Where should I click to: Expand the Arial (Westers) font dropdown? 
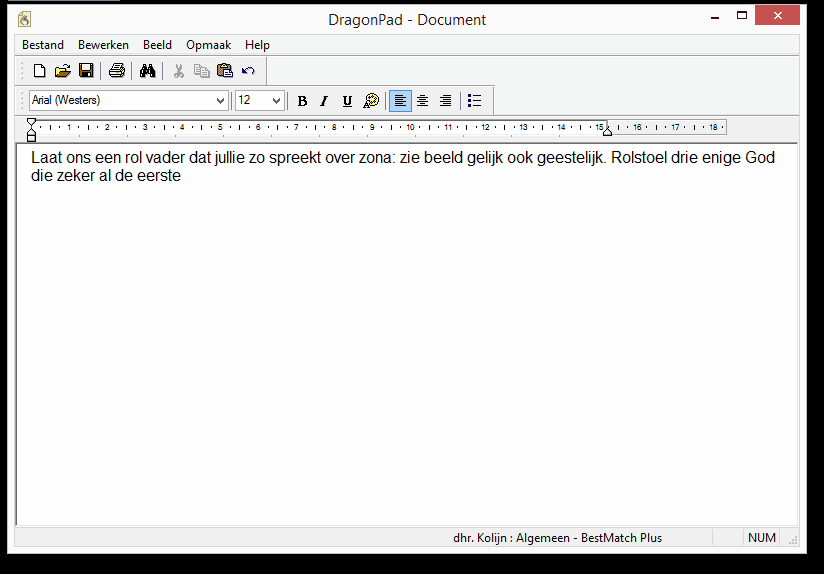click(x=221, y=101)
